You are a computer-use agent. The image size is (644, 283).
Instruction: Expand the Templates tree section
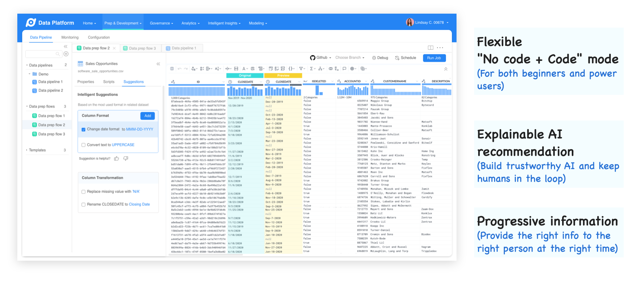click(x=27, y=150)
